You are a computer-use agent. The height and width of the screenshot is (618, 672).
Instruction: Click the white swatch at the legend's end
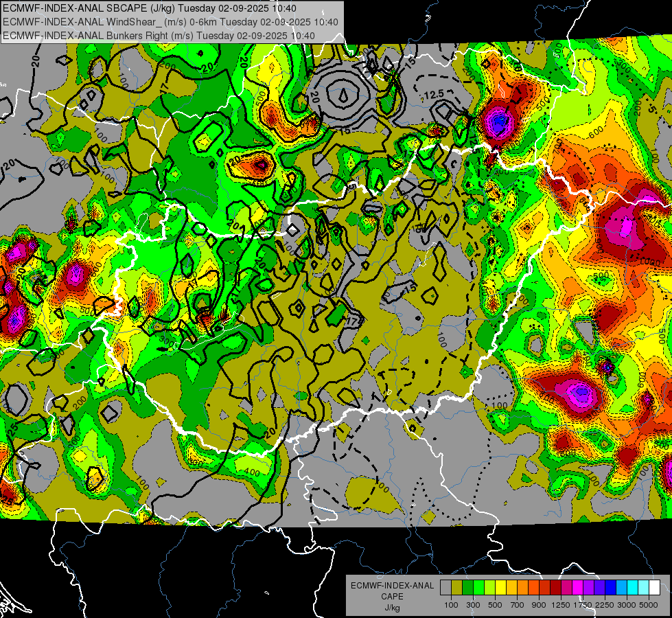[654, 588]
